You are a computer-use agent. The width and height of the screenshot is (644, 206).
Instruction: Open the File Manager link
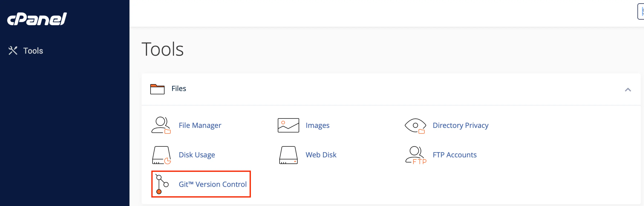[x=200, y=125]
